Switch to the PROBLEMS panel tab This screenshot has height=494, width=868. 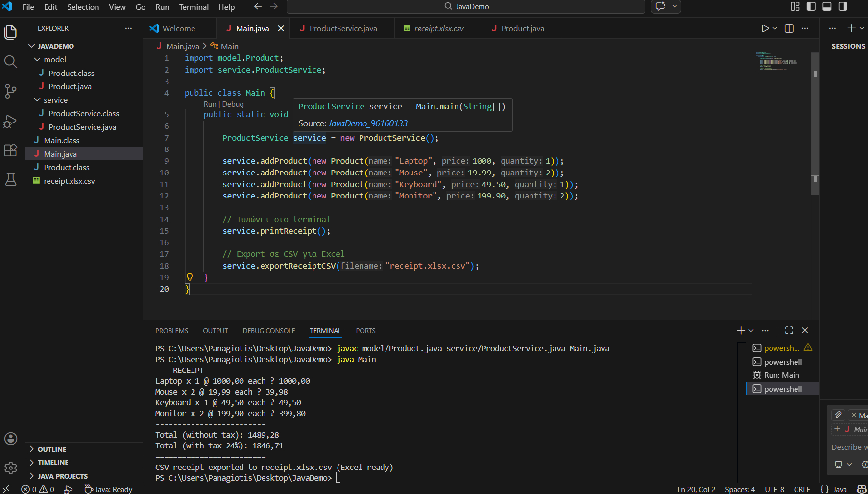(171, 331)
